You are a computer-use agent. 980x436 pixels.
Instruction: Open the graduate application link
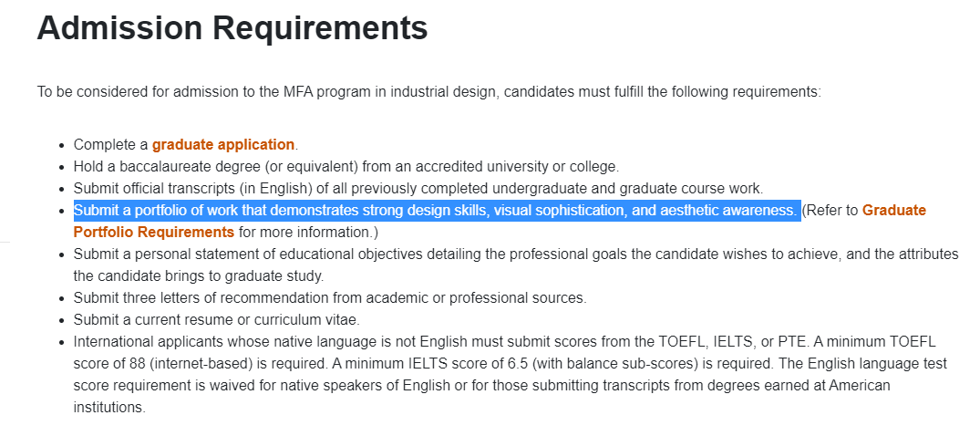click(223, 144)
